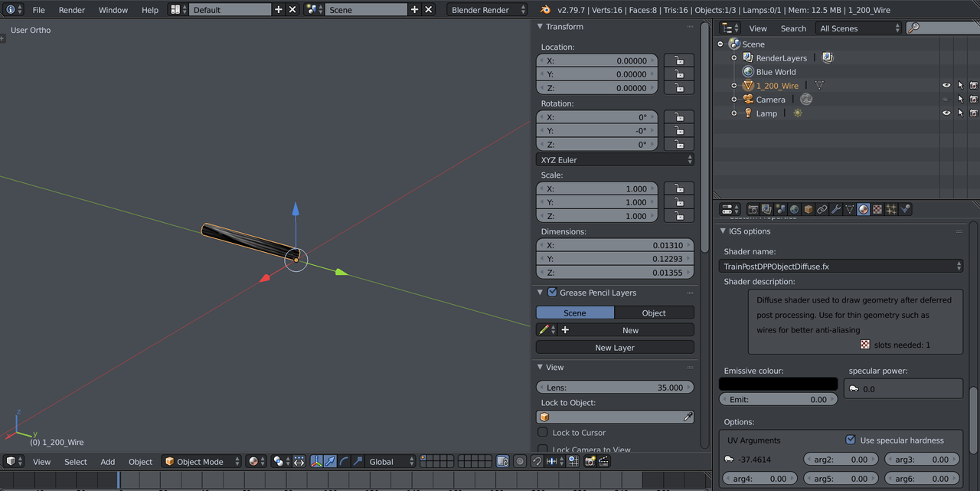Screen dimensions: 980x491
Task: Click the mesh data icon beside 1_200_Wire
Action: (818, 86)
